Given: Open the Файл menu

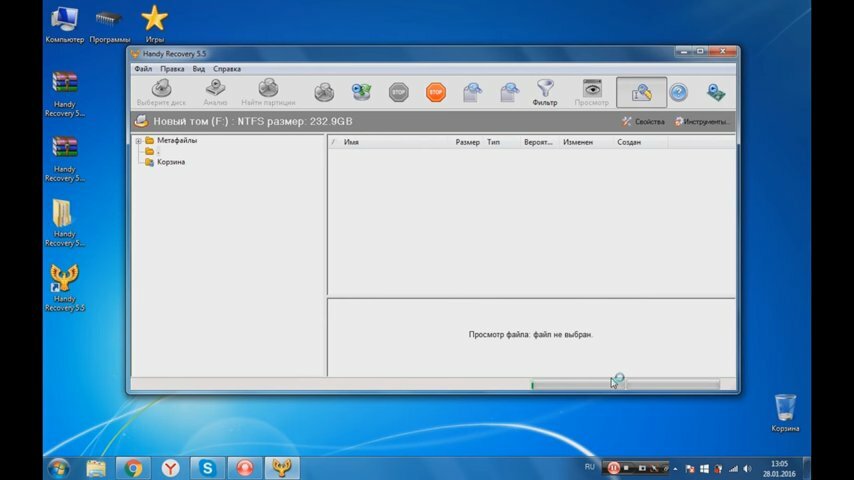Looking at the screenshot, I should click(143, 69).
